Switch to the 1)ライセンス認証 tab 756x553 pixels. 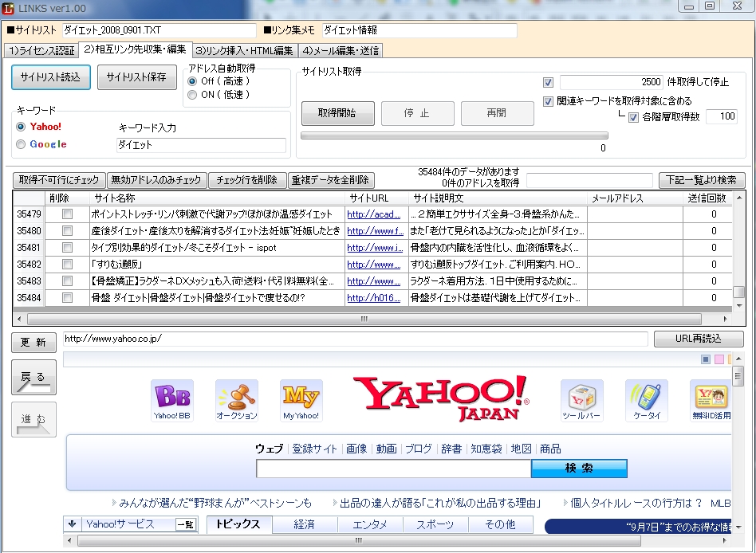(x=42, y=50)
